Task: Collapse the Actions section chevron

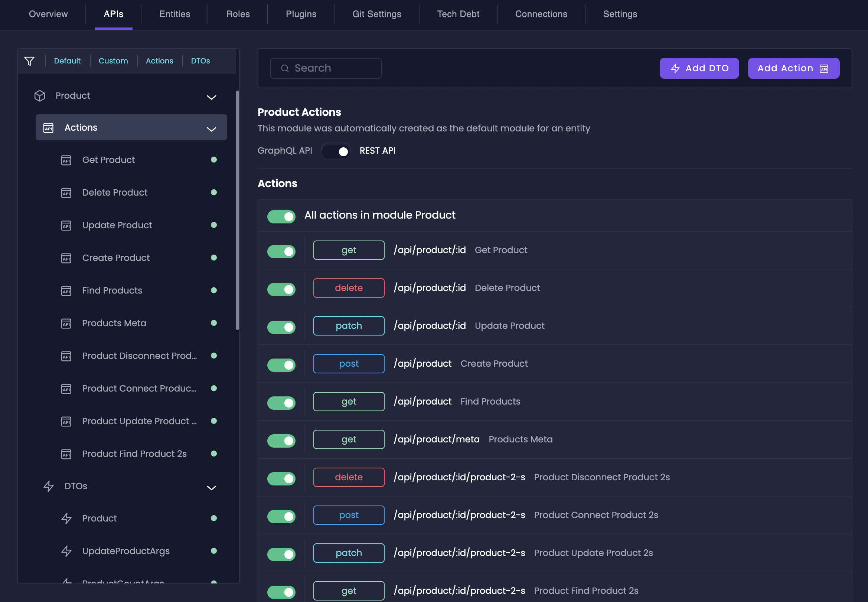Action: coord(212,130)
